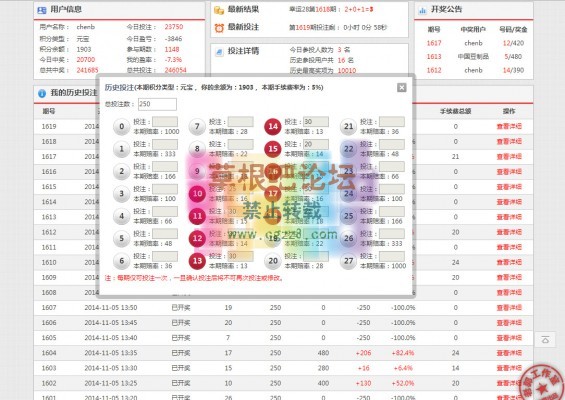Image resolution: width=565 pixels, height=400 pixels.
Task: Click the date cell 2014-11-05 13:50
Action: (x=111, y=307)
